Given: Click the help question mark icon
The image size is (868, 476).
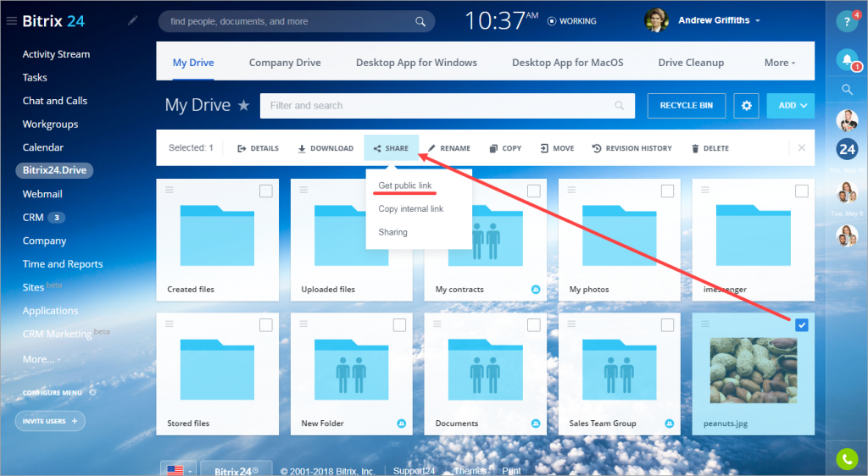Looking at the screenshot, I should click(x=847, y=21).
